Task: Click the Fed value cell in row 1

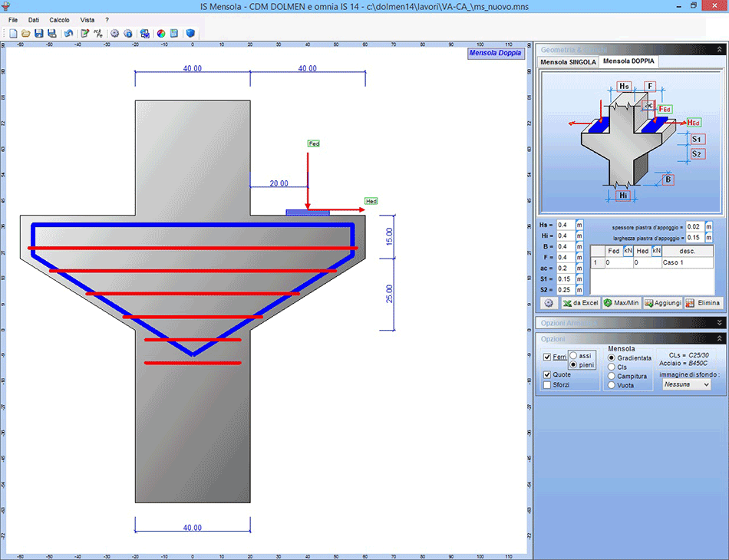Action: (x=618, y=262)
